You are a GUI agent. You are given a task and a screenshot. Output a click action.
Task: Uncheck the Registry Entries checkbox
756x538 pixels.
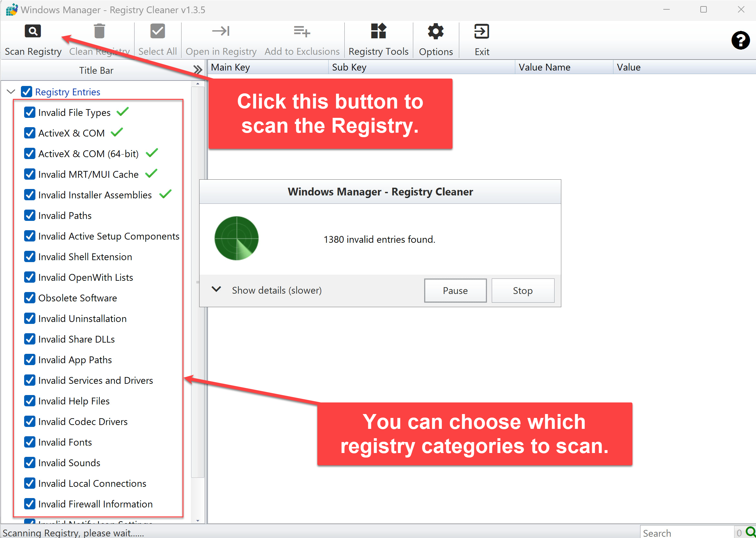[x=26, y=91]
